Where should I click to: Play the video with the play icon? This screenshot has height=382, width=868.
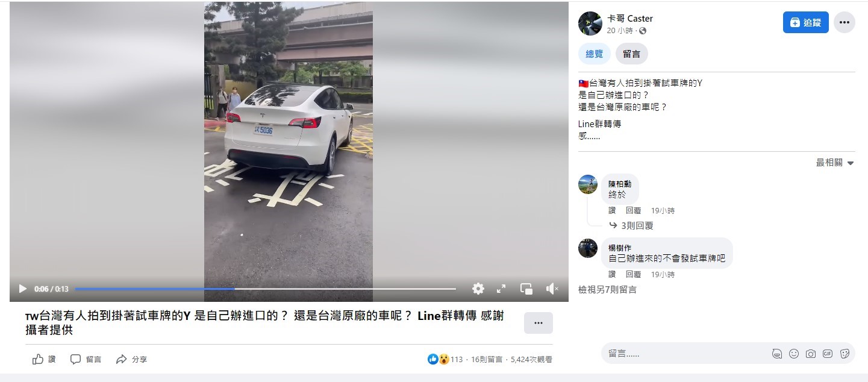[23, 289]
